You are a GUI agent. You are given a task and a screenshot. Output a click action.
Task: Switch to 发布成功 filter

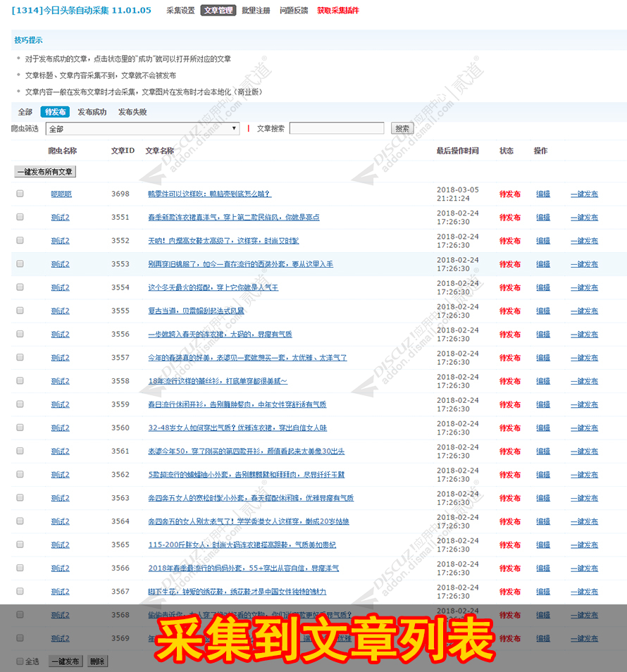coord(92,112)
